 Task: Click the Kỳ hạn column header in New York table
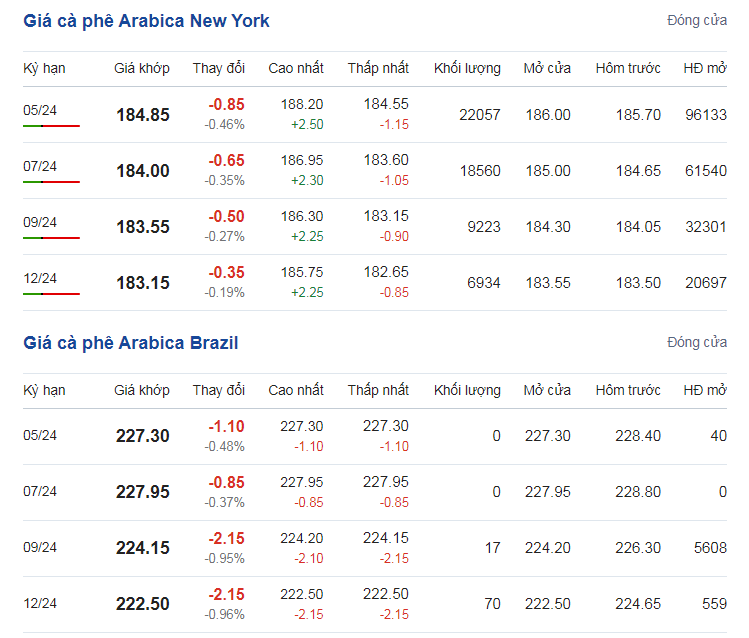pyautogui.click(x=44, y=68)
